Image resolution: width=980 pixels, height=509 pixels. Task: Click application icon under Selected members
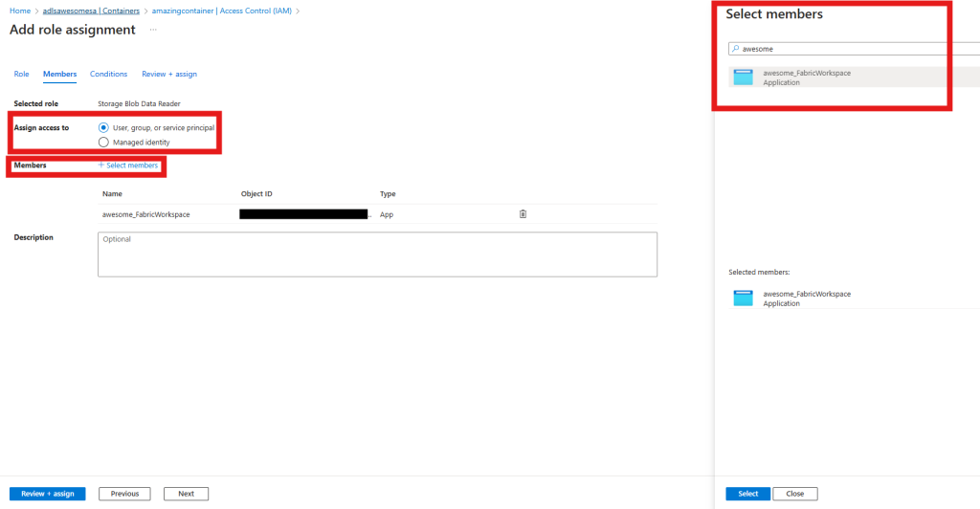tap(743, 299)
